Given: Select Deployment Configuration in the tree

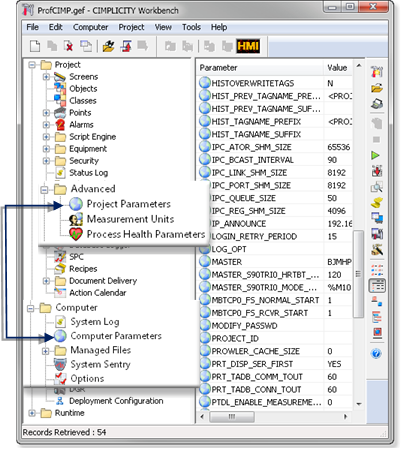Looking at the screenshot, I should (116, 401).
